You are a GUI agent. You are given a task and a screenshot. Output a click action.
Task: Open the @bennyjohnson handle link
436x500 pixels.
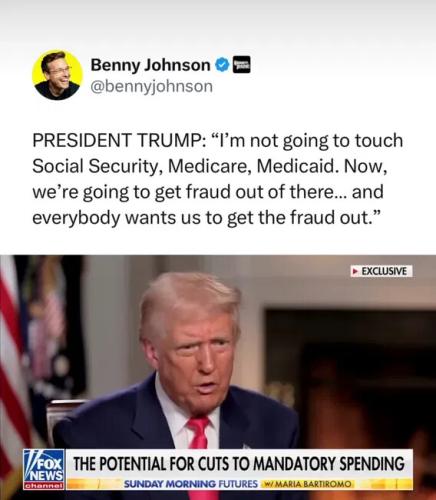(152, 86)
